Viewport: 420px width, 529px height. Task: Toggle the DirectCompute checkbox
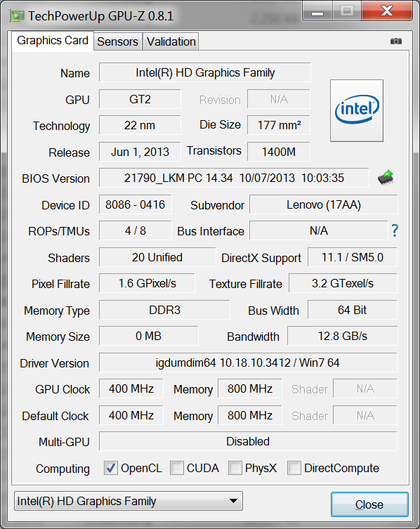pos(294,468)
